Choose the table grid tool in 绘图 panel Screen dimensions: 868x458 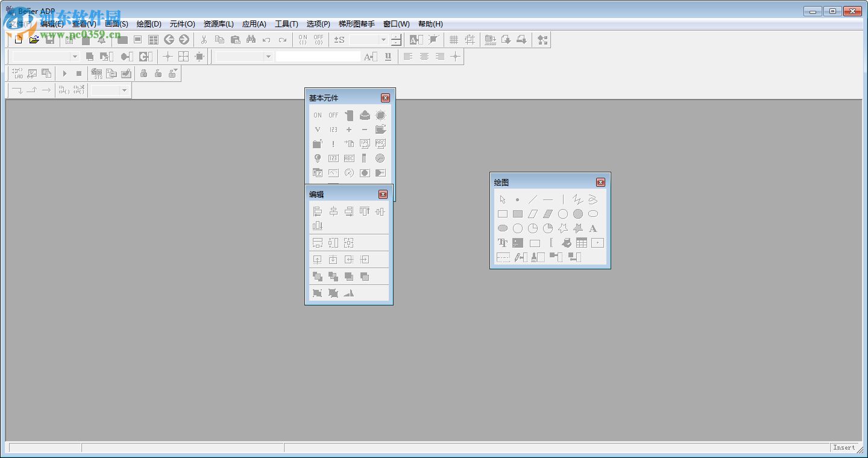tap(582, 243)
